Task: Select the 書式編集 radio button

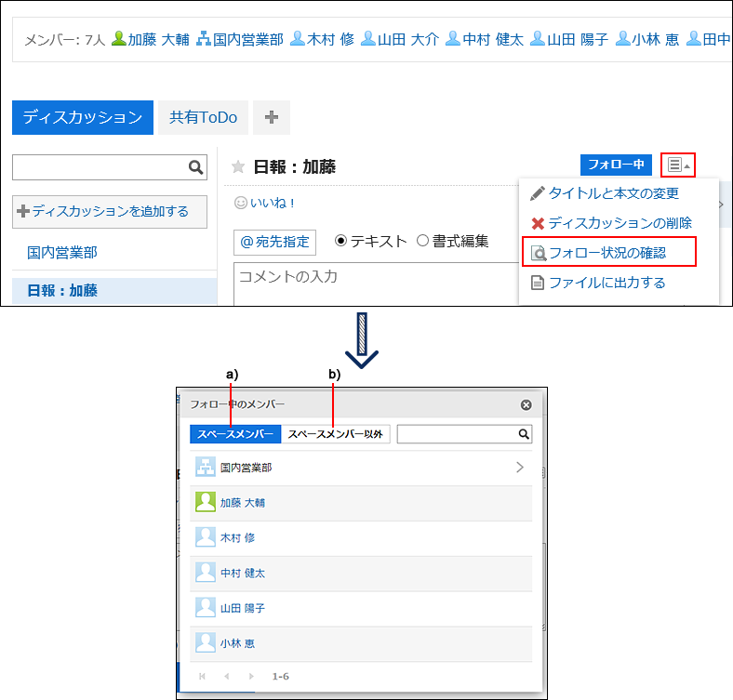Action: coord(422,241)
